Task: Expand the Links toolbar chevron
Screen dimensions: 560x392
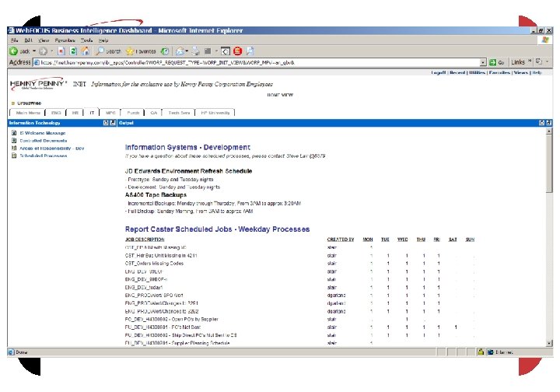Action: pyautogui.click(x=530, y=61)
